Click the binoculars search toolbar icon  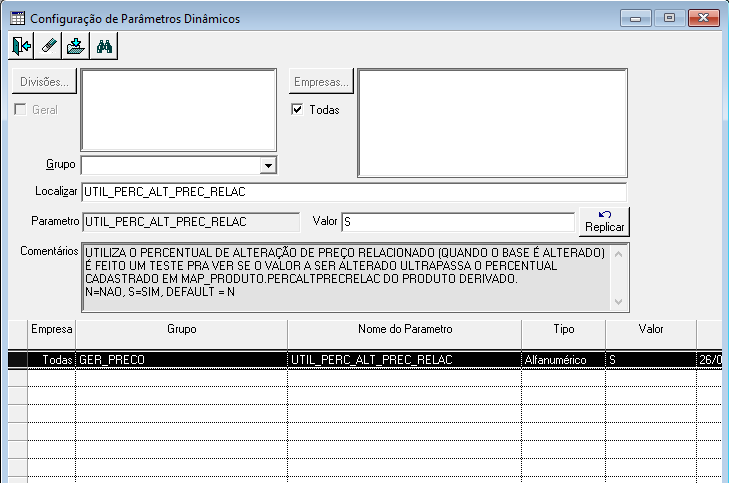(104, 46)
